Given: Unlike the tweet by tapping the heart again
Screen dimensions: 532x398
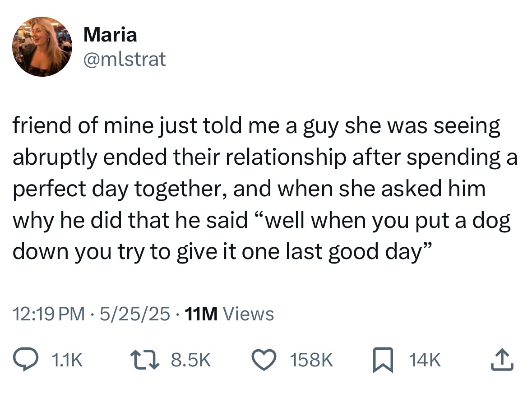Looking at the screenshot, I should click(x=264, y=359).
